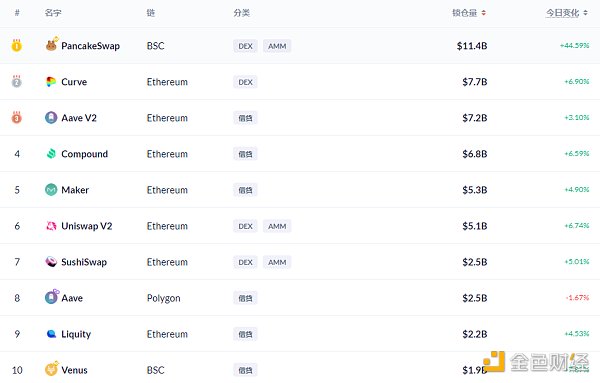The width and height of the screenshot is (600, 383).
Task: Open the Venus protocol name link
Action: click(74, 370)
